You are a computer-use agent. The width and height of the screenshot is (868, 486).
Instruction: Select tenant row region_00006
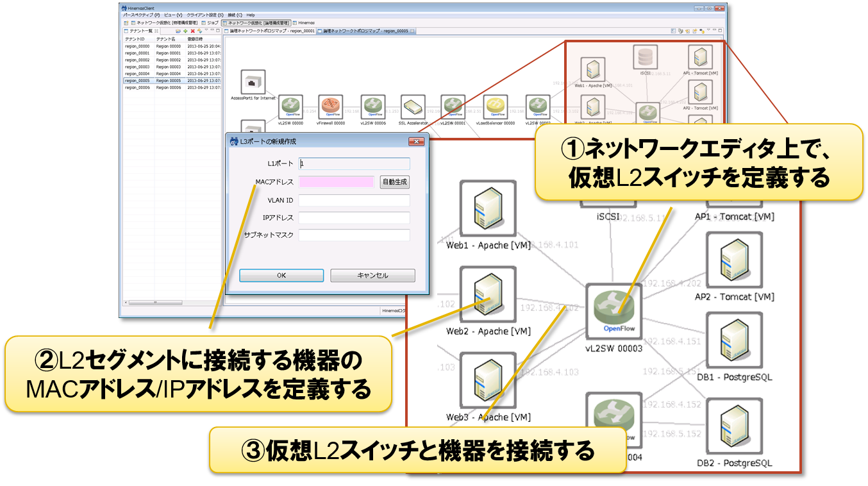(x=172, y=88)
